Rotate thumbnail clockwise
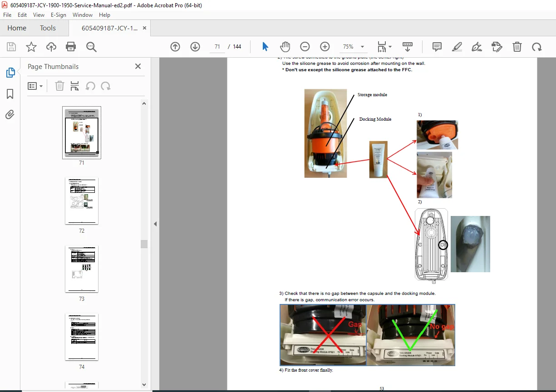 [106, 86]
